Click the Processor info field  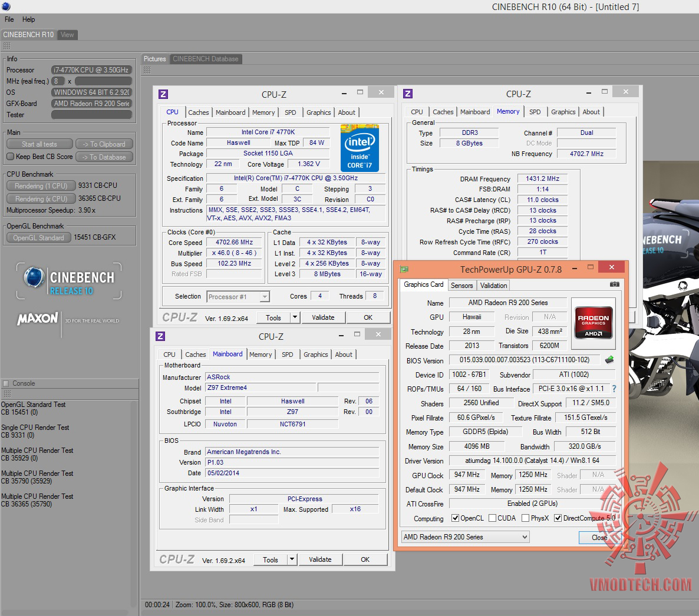click(x=92, y=70)
